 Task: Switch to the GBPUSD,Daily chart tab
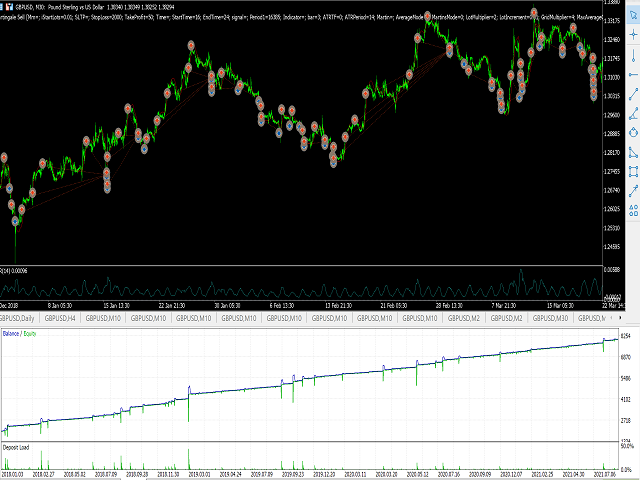[17, 318]
